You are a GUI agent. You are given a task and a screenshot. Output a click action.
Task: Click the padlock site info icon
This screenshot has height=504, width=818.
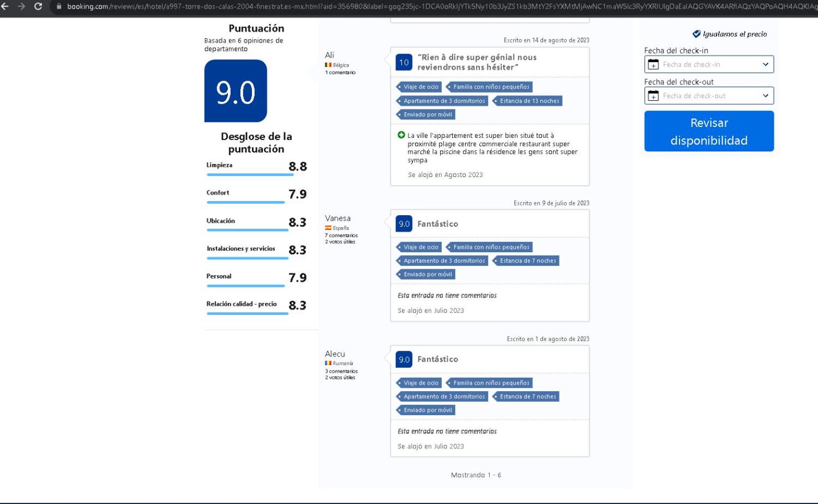pyautogui.click(x=59, y=6)
